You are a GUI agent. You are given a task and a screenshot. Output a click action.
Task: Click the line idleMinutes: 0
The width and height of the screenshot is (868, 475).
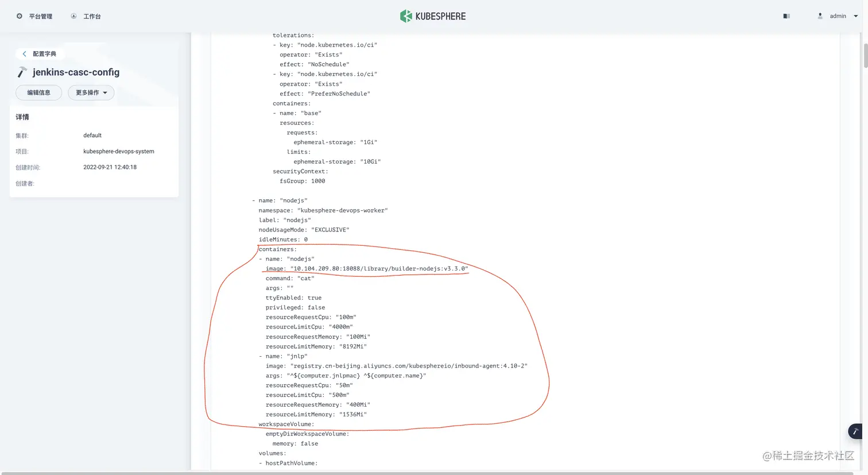(283, 240)
